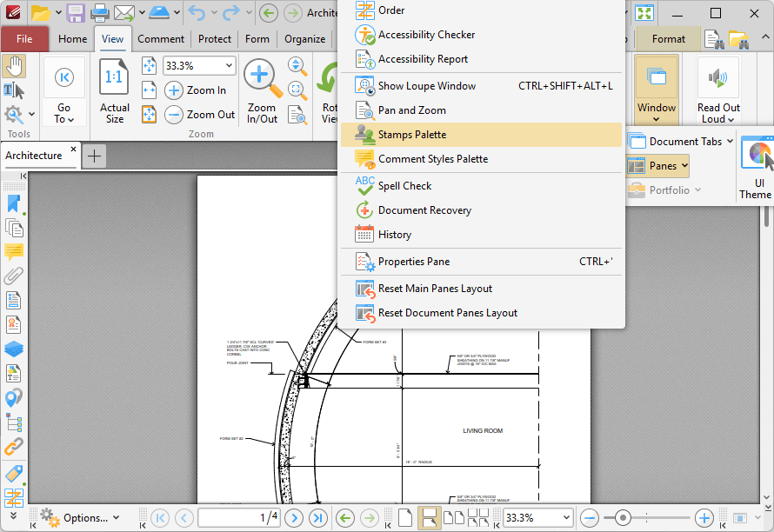The height and width of the screenshot is (532, 774).
Task: Click the zoom-out minus button beside slider
Action: 589,518
